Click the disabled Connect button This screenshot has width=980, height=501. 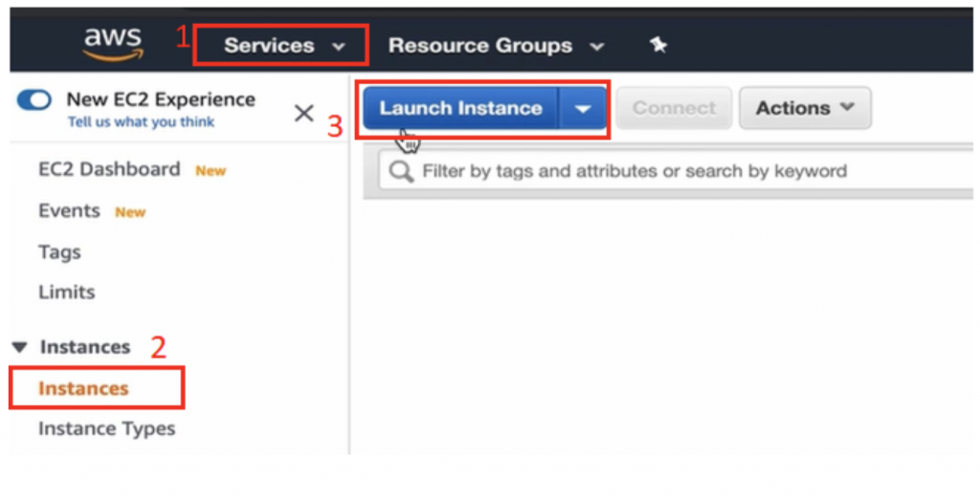point(674,108)
